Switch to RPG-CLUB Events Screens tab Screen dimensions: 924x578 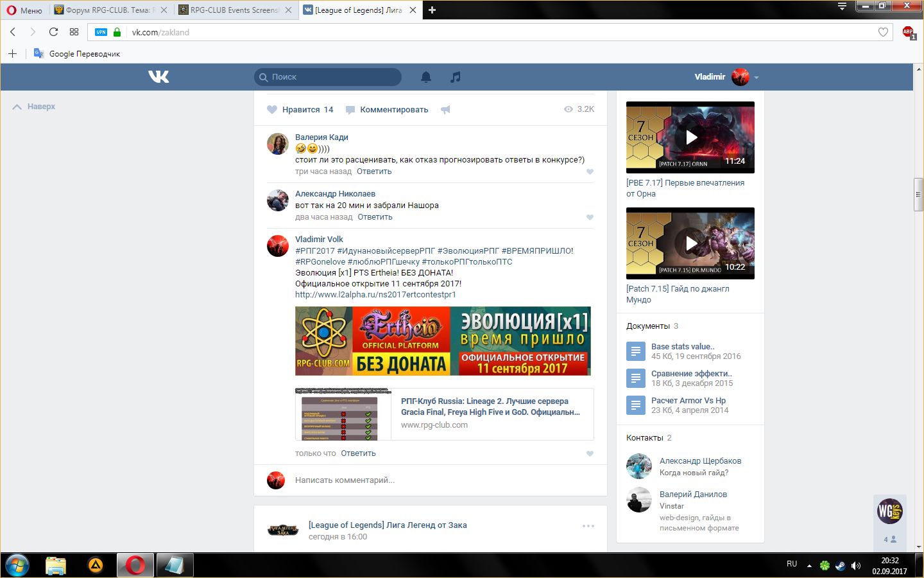[235, 10]
